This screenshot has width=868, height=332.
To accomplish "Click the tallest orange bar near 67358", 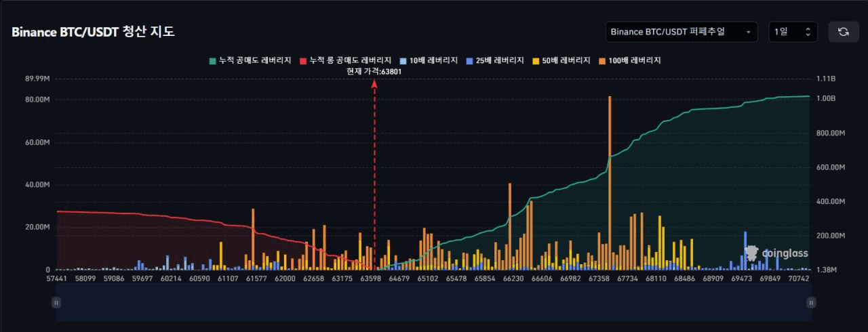I will coord(610,182).
